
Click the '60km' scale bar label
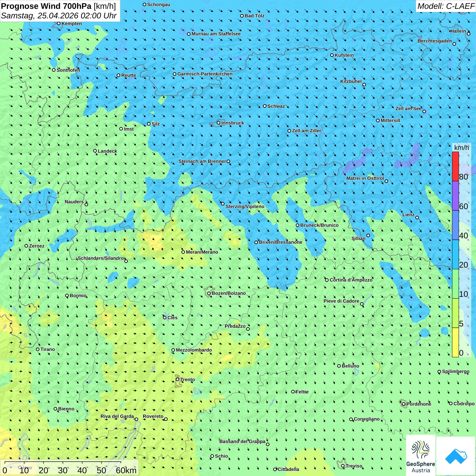[126, 470]
